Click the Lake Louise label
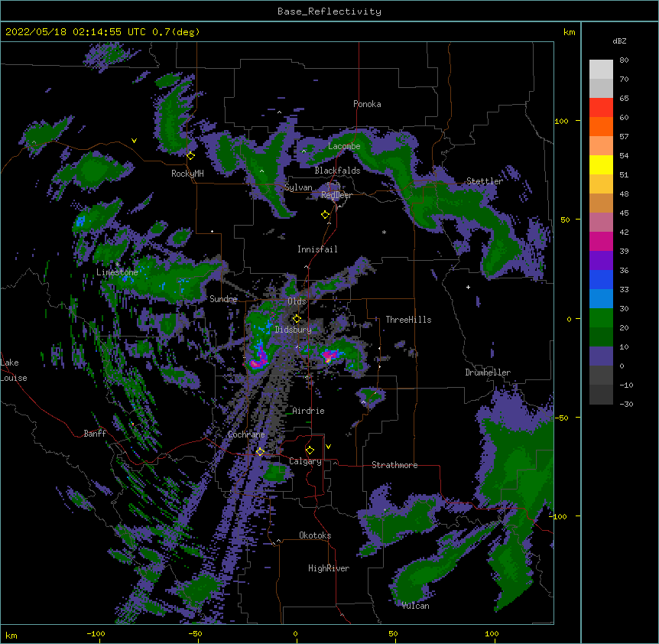Screen dimensions: 659x644 14,370
